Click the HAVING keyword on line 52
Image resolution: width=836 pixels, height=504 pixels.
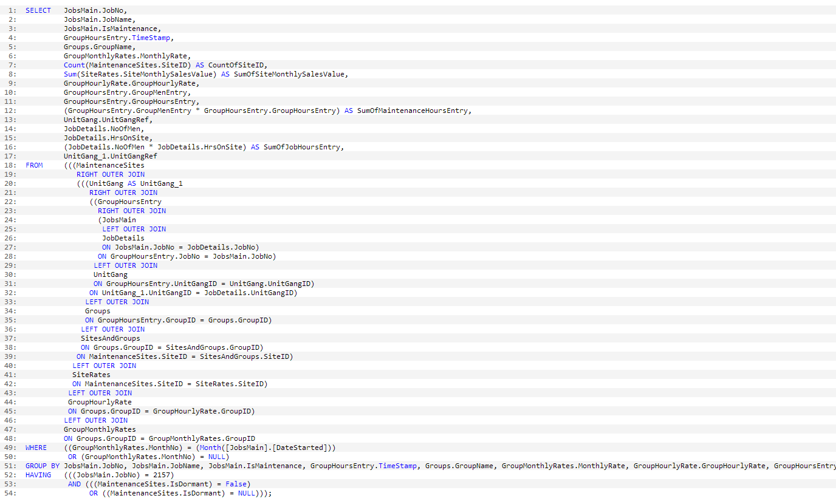pos(37,474)
